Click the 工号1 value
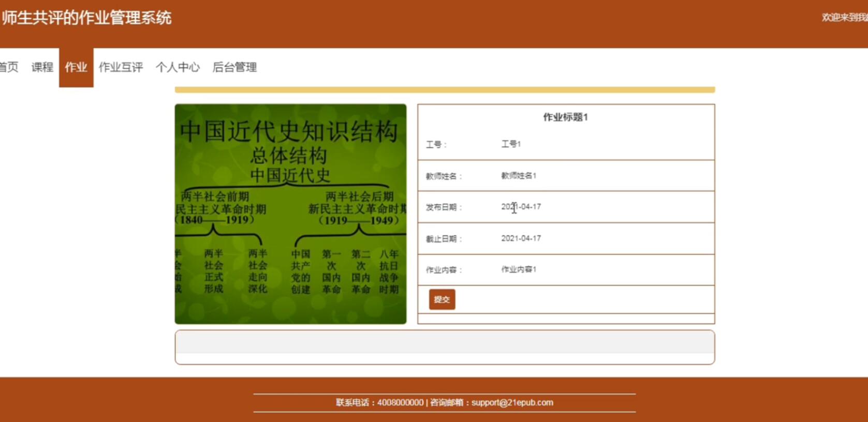This screenshot has width=868, height=422. coord(511,144)
